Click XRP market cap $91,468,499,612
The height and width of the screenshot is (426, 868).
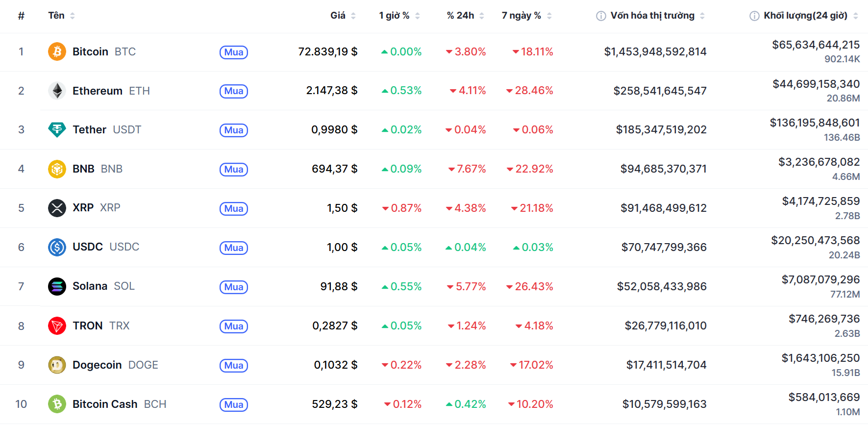664,208
